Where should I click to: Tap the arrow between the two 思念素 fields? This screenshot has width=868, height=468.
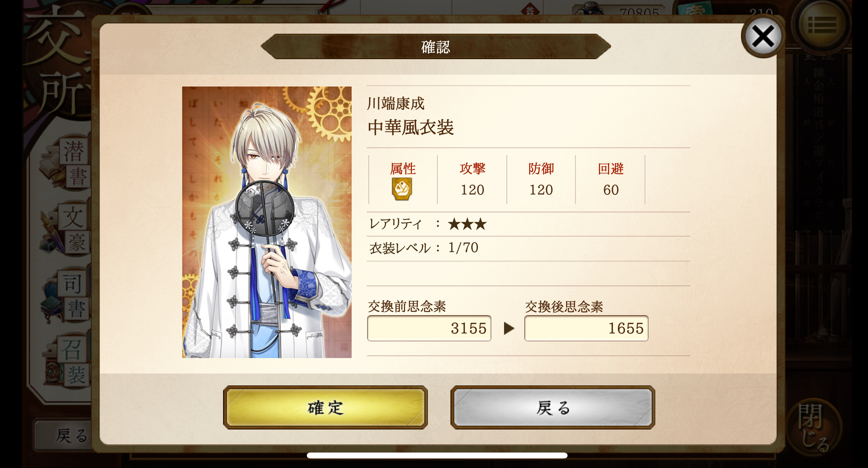point(509,329)
